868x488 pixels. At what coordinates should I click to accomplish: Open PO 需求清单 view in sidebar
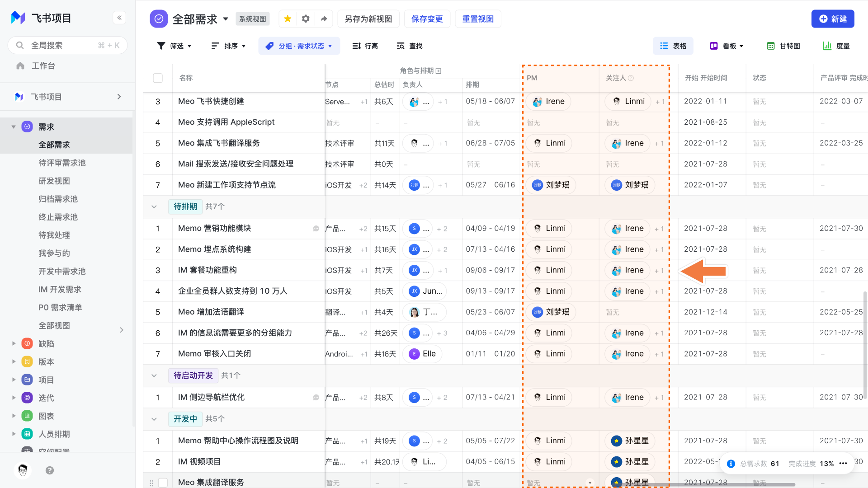click(61, 308)
